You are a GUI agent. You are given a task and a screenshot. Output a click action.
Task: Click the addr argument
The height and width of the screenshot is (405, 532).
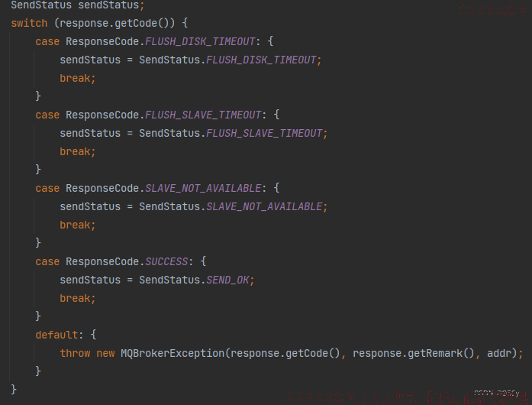point(499,353)
